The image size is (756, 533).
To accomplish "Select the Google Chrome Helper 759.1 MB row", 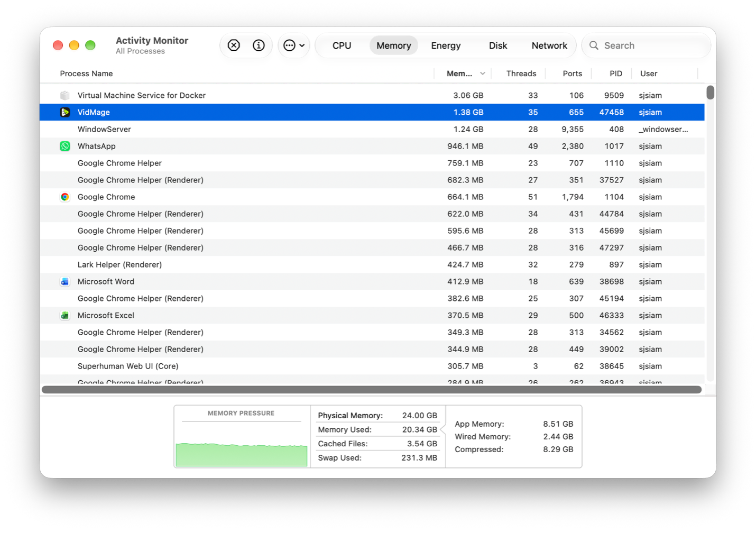I will [372, 163].
